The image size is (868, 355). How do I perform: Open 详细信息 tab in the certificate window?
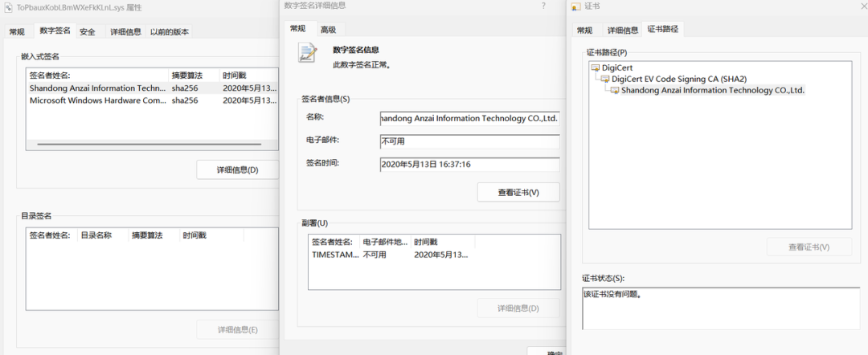click(x=623, y=31)
